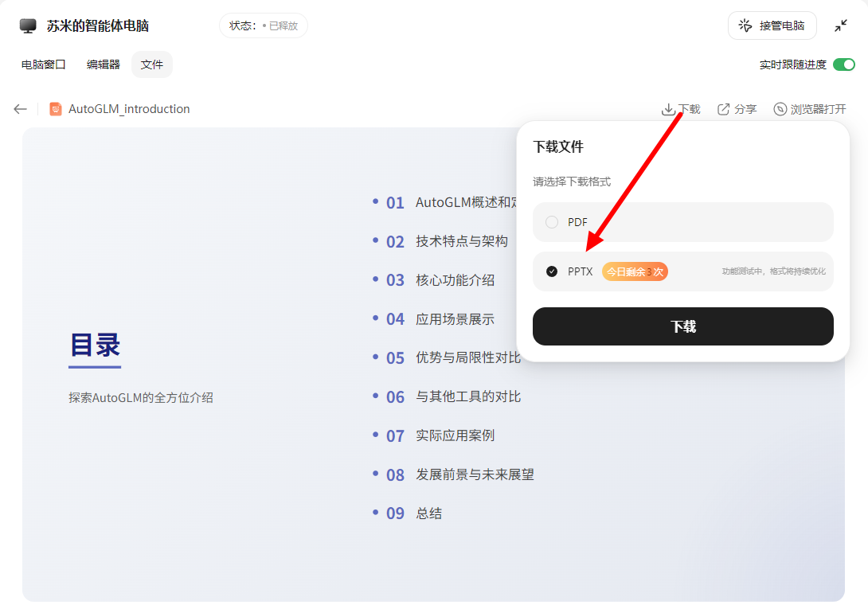Click the 今日剩余 orange badge

click(x=635, y=271)
